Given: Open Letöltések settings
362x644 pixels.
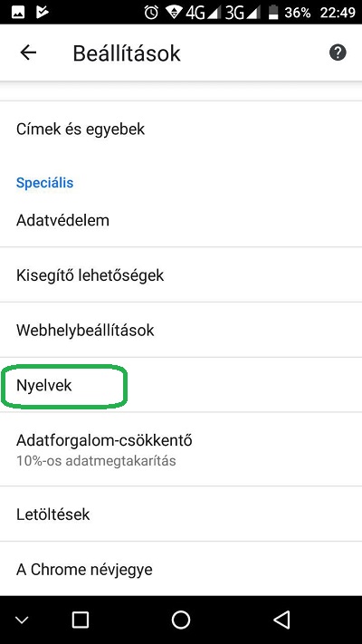Looking at the screenshot, I should pos(181,514).
